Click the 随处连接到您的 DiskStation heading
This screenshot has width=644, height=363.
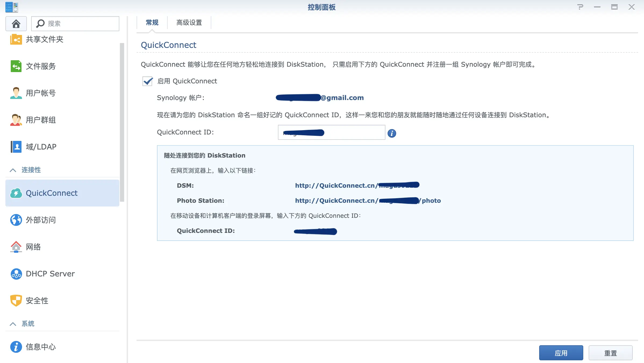pos(205,155)
